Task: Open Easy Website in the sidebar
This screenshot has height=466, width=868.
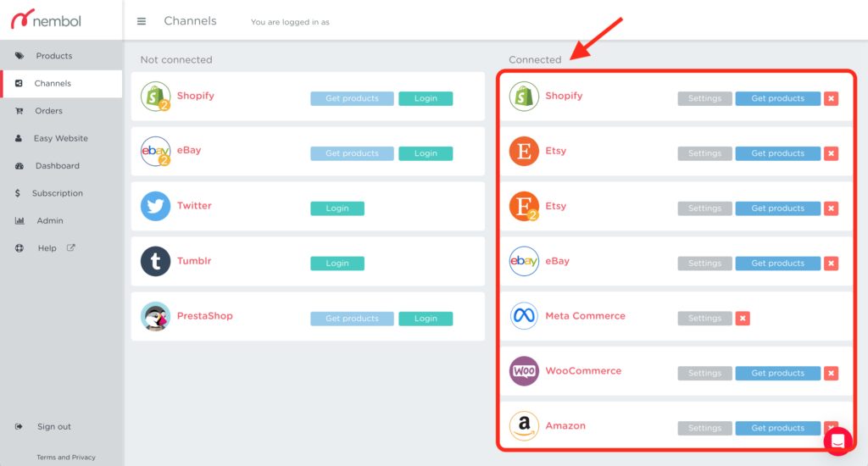Action: [61, 138]
